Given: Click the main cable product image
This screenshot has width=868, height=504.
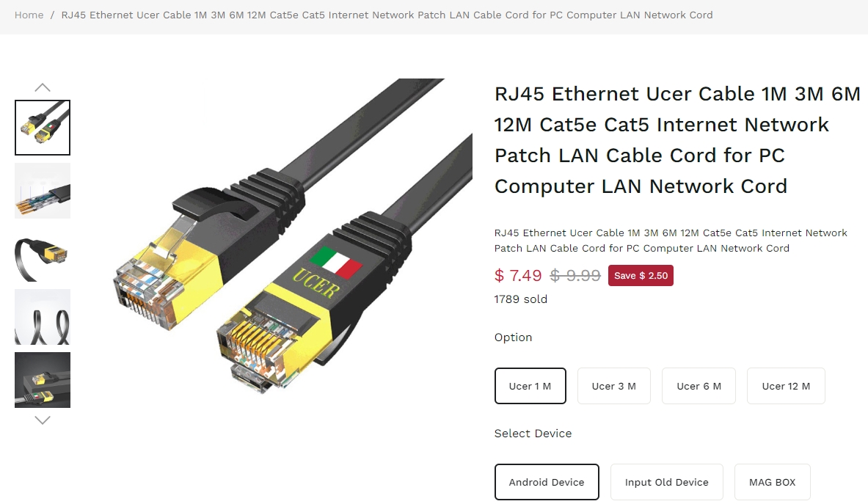Looking at the screenshot, I should 293,236.
